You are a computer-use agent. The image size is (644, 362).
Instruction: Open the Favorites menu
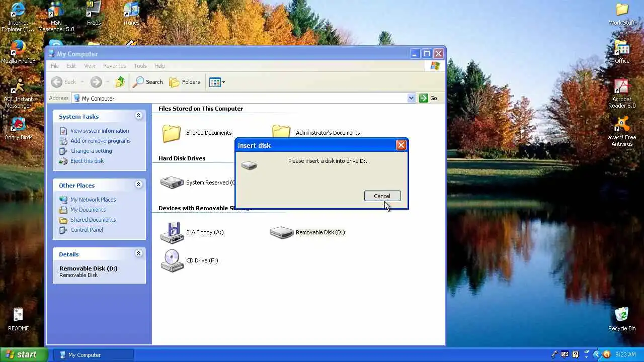coord(115,66)
